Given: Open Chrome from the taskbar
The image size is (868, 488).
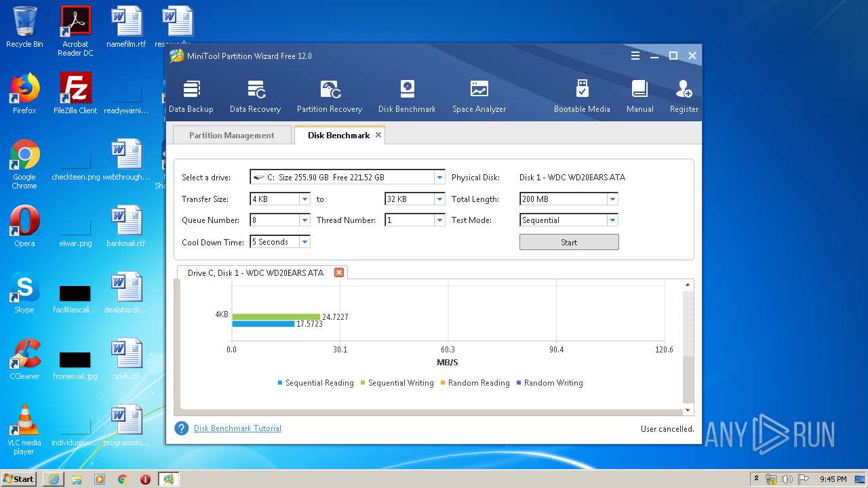Looking at the screenshot, I should click(x=122, y=479).
